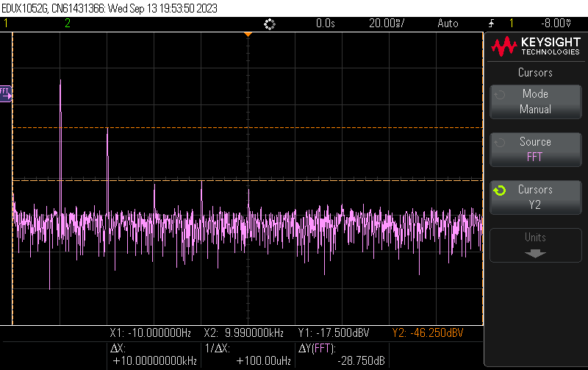Open the cursor Mode Manual softkey
The image size is (588, 370).
click(536, 102)
